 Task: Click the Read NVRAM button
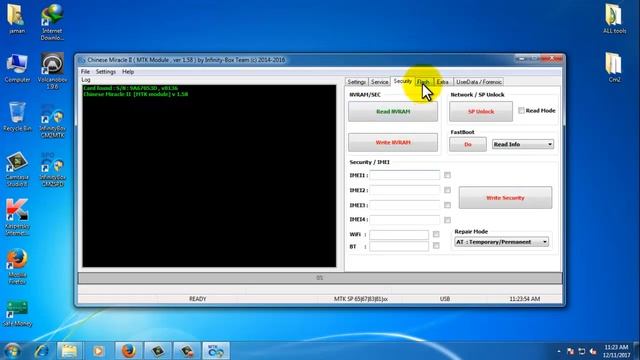click(x=393, y=111)
